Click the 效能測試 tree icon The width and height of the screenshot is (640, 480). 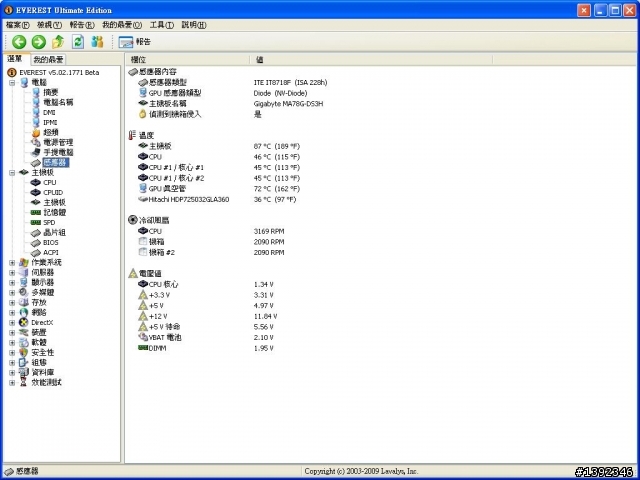pos(24,382)
